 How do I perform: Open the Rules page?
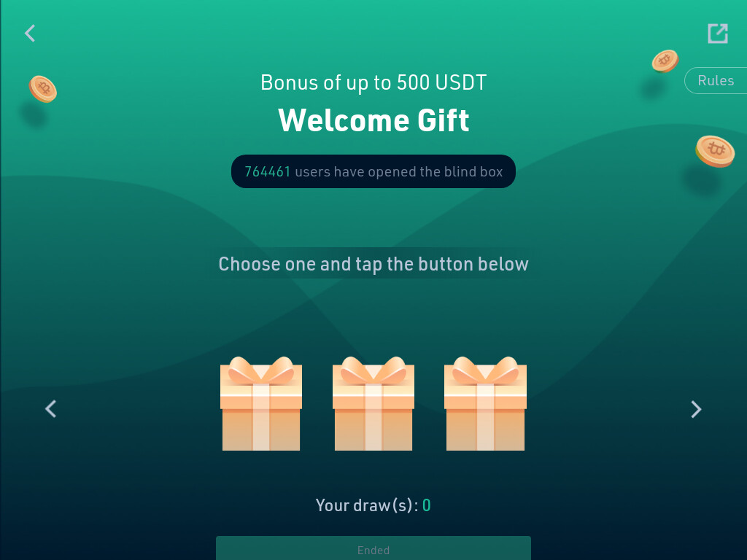click(716, 80)
